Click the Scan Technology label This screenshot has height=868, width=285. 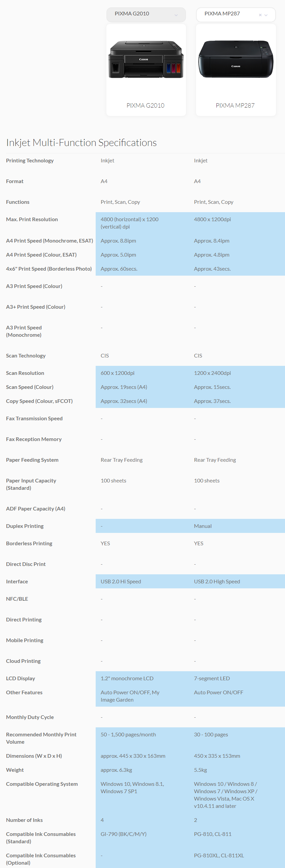point(26,356)
